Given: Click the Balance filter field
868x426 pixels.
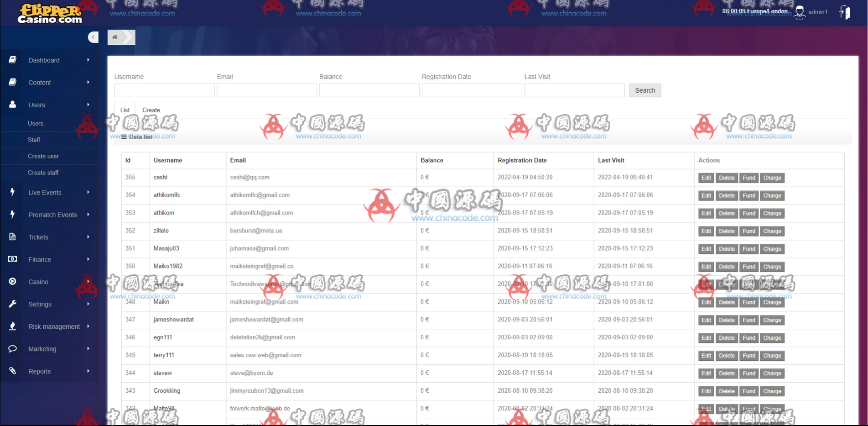Looking at the screenshot, I should pyautogui.click(x=369, y=90).
